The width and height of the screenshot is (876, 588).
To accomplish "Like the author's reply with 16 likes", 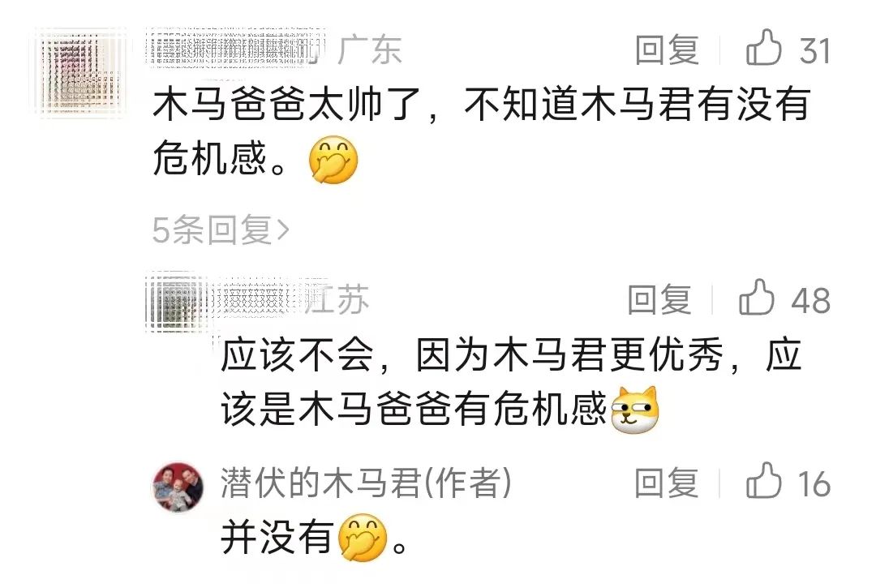I will pyautogui.click(x=763, y=481).
